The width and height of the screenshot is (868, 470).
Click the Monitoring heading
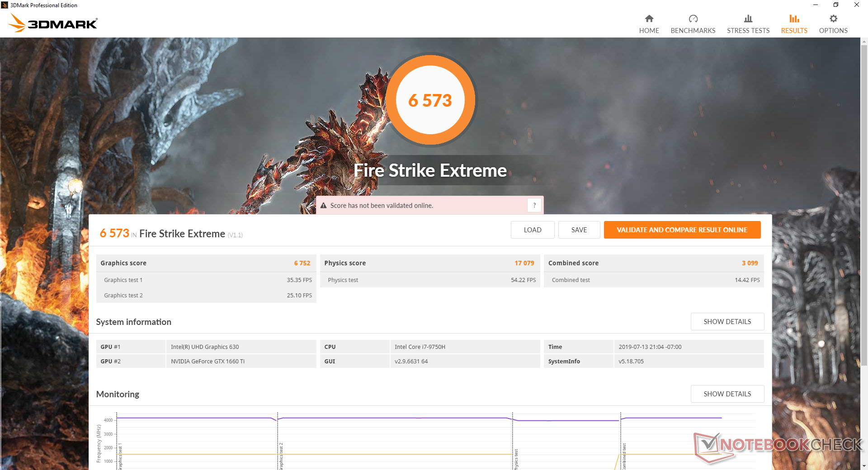tap(118, 394)
